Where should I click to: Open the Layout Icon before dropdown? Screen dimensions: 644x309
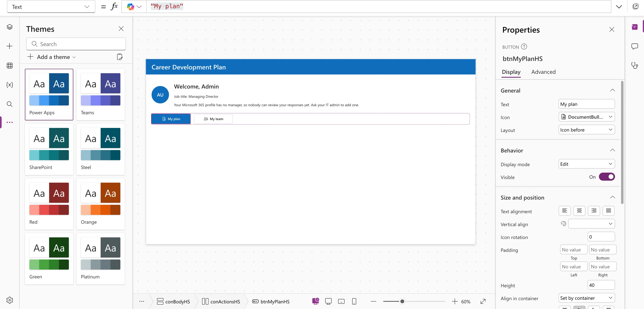tap(586, 130)
